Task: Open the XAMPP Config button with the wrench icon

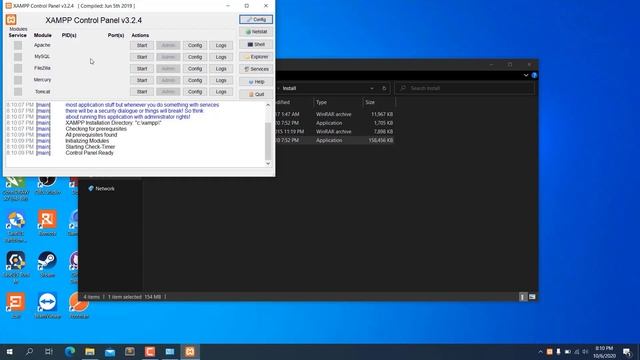Action: tap(256, 19)
